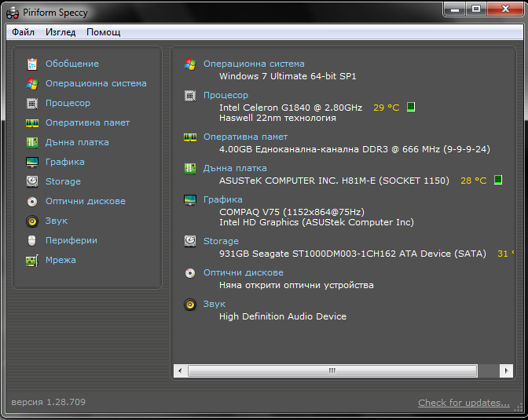The width and height of the screenshot is (528, 420).
Task: Open Оперативна памет heading link in summary
Action: point(245,137)
